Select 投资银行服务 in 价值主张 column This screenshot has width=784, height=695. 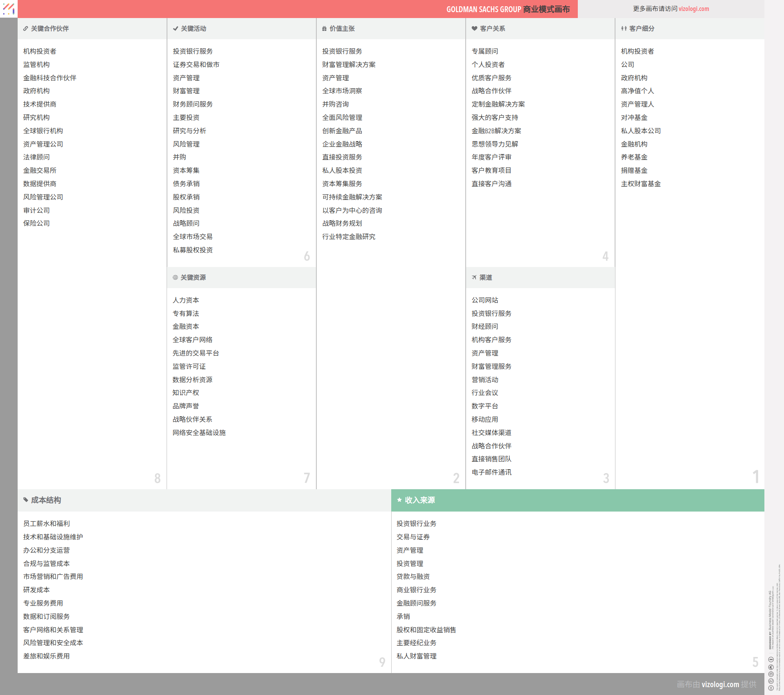pos(342,51)
